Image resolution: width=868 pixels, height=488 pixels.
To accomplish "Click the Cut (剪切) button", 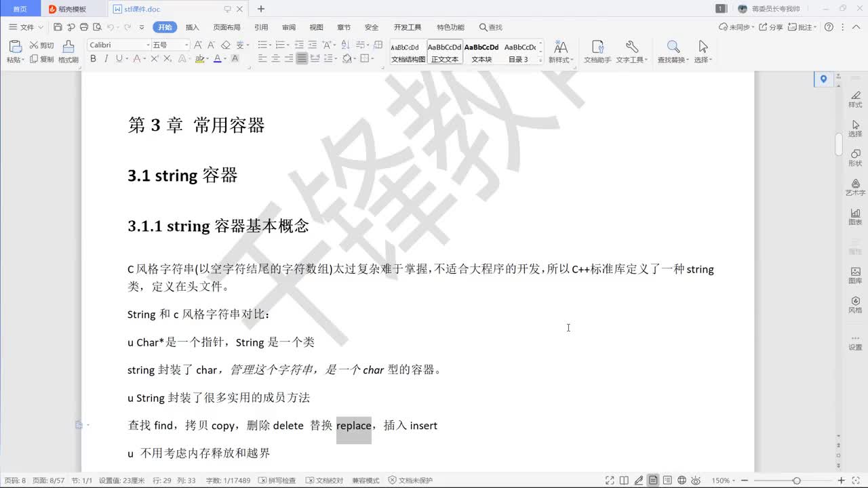I will (41, 45).
